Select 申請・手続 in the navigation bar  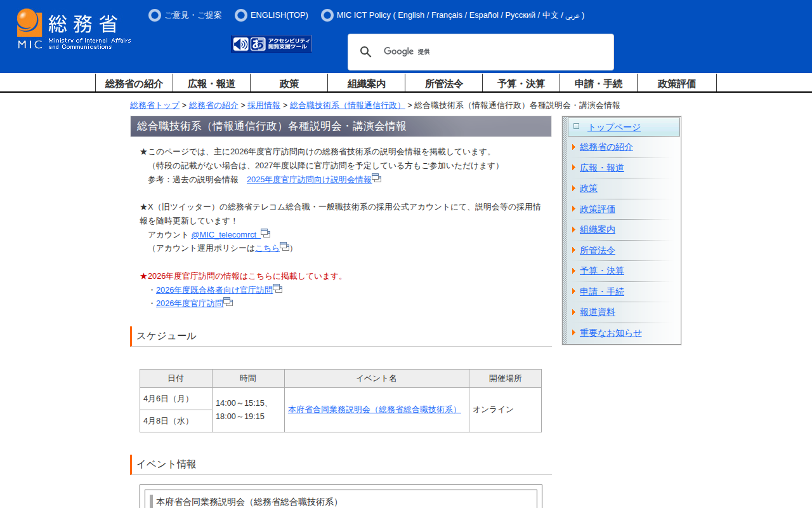[x=598, y=83]
